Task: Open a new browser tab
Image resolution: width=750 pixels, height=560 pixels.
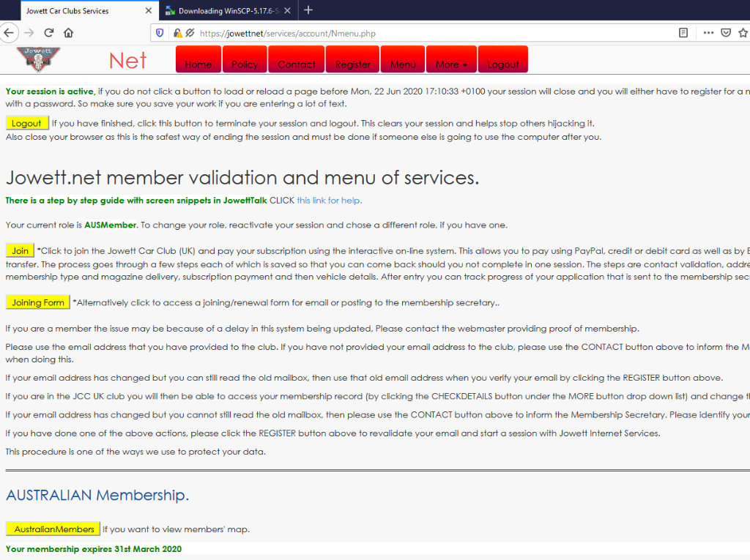Action: coord(308,10)
